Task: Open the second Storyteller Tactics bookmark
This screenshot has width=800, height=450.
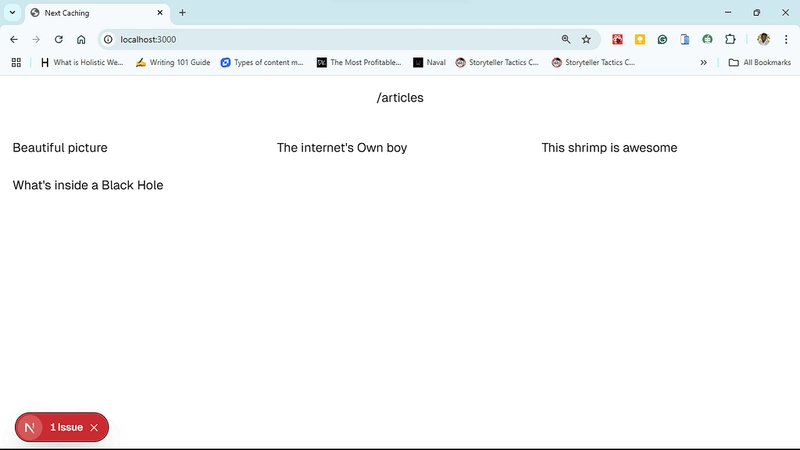Action: tap(593, 62)
